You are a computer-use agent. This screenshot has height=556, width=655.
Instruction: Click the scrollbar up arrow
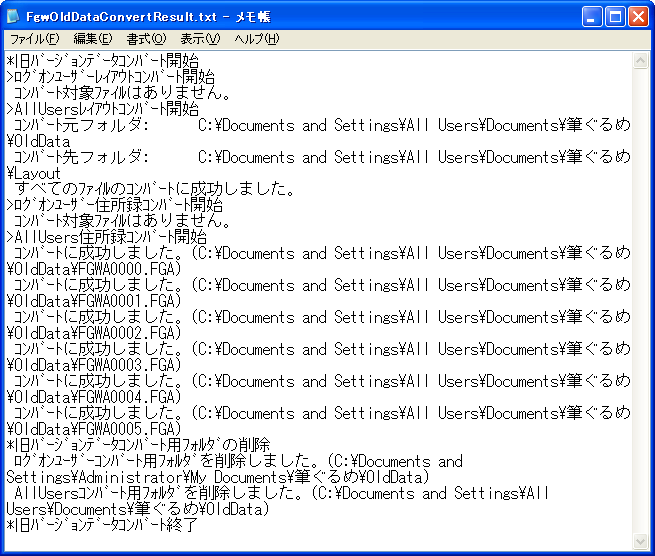point(640,61)
